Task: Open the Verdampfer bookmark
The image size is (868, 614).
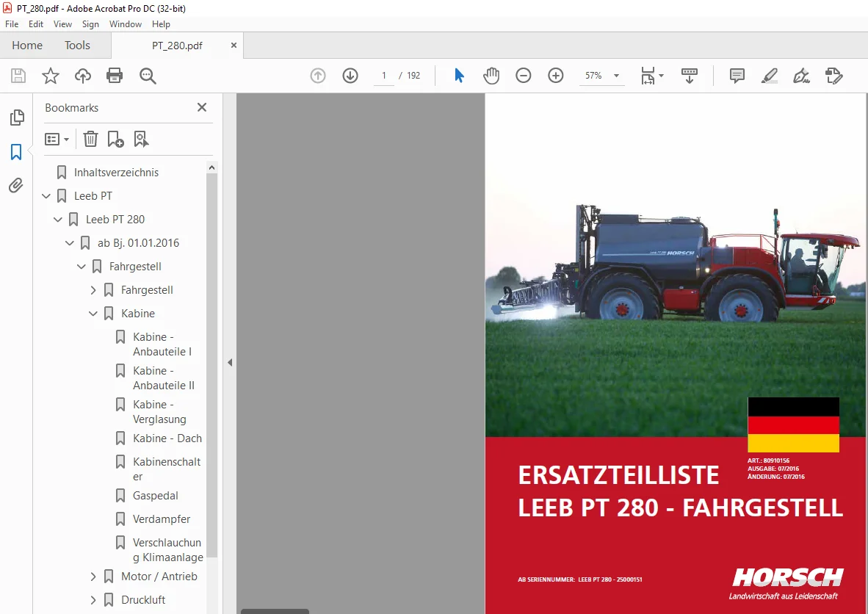Action: coord(162,519)
